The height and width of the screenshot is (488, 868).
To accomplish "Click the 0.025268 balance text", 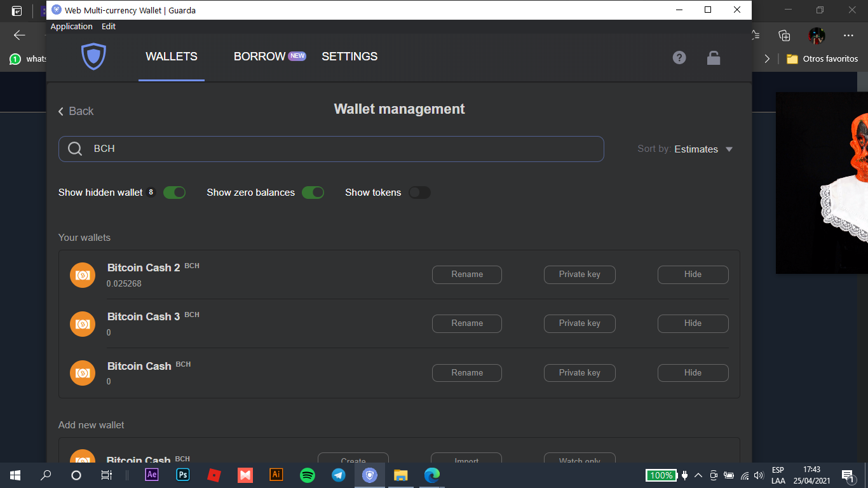I will (x=124, y=284).
